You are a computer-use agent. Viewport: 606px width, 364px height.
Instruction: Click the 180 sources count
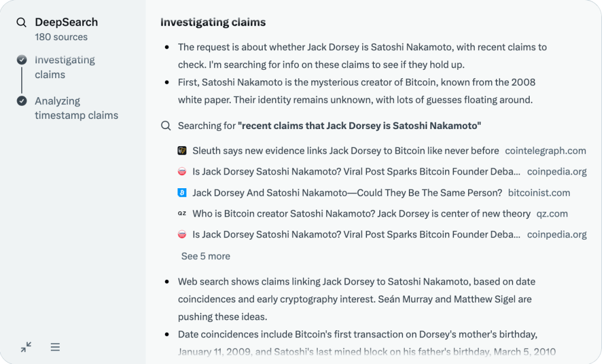click(x=61, y=37)
